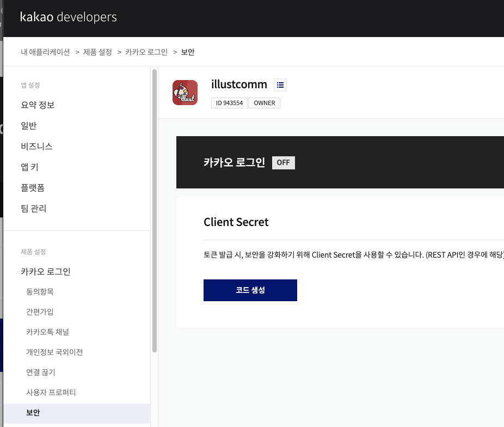Open 팀 관리 in the sidebar
504x427 pixels.
[x=33, y=209]
